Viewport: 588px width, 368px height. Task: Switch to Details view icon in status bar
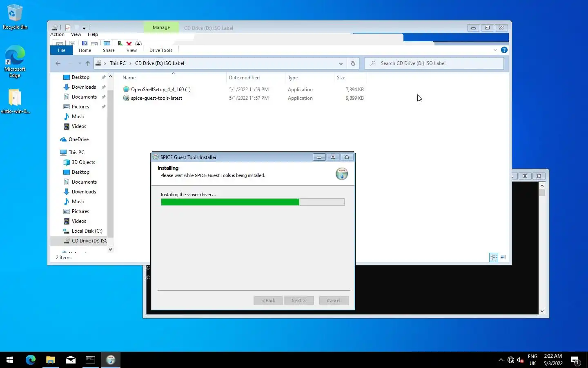pyautogui.click(x=494, y=257)
